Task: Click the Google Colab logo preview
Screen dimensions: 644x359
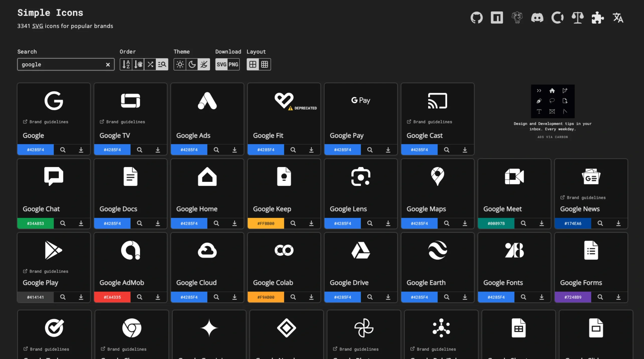Action: [284, 250]
